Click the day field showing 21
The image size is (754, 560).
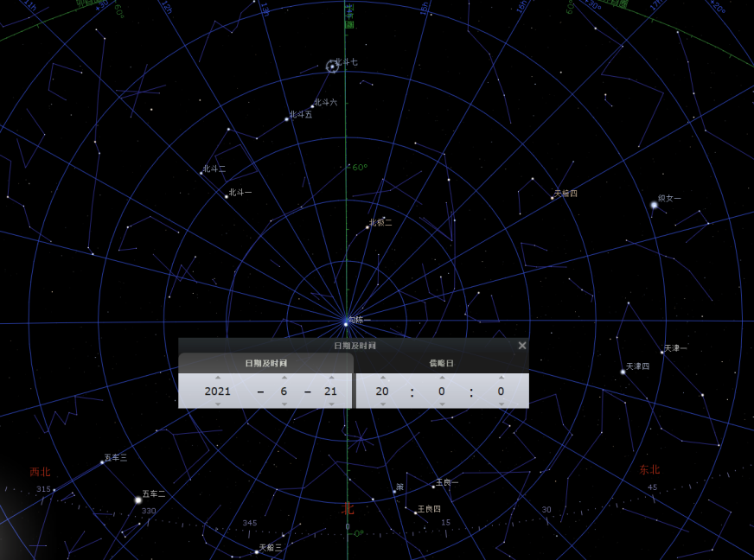330,391
